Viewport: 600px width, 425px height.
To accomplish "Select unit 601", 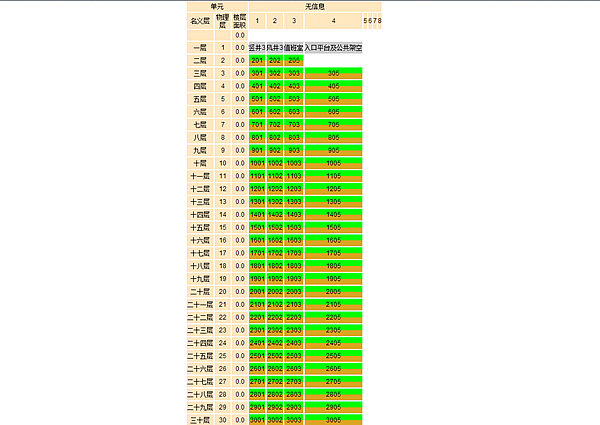I will [257, 112].
